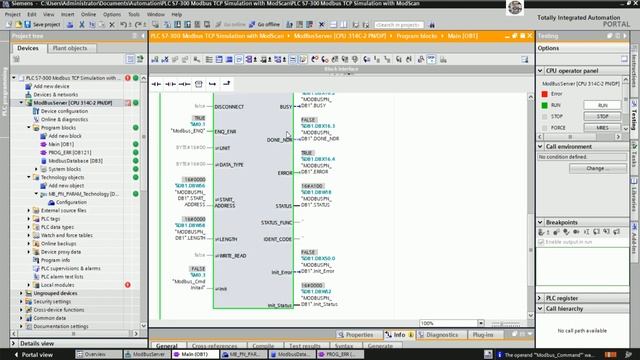Switch to Portal view
This screenshot has width=640, height=360.
point(34,355)
